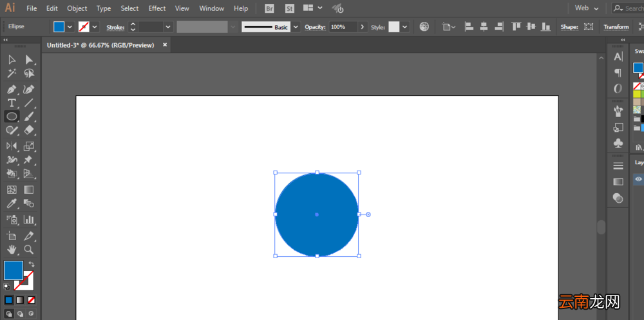Click the Transform panel link
Viewport: 644px width, 320px height.
pyautogui.click(x=616, y=27)
